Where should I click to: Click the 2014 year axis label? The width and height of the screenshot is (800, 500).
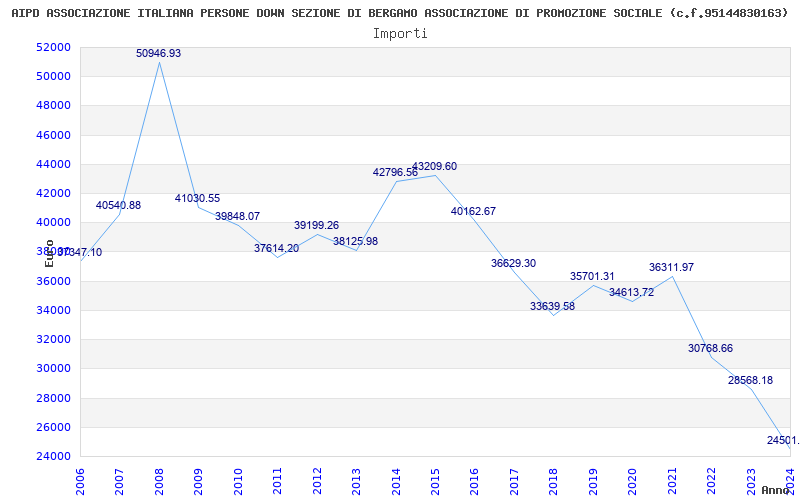pyautogui.click(x=396, y=480)
